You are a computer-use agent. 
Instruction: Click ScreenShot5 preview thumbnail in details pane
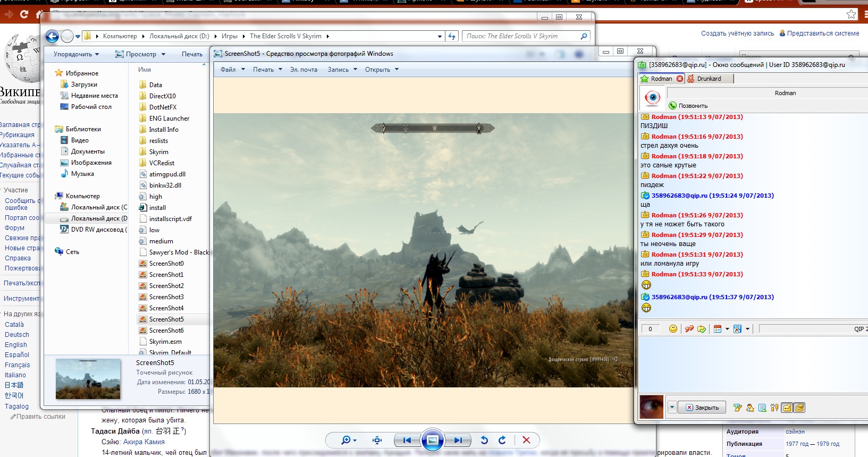click(88, 379)
